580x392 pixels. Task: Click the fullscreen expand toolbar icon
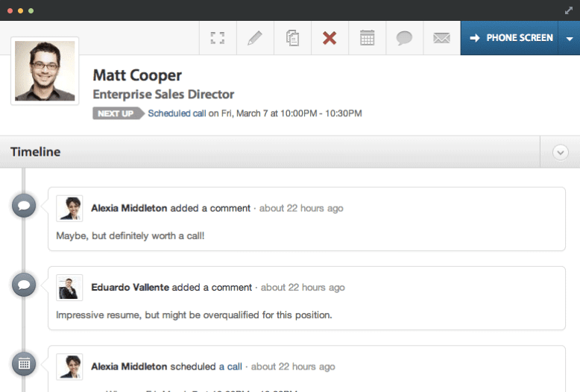[218, 38]
